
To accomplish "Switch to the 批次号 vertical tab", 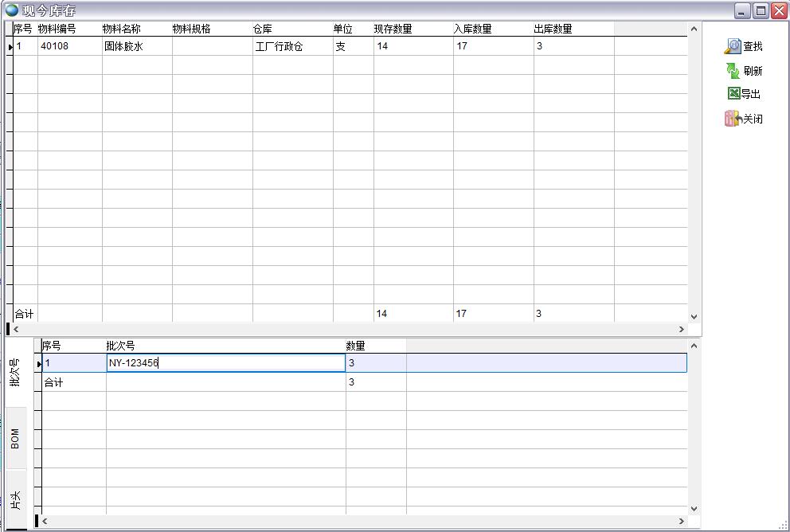I will point(15,372).
